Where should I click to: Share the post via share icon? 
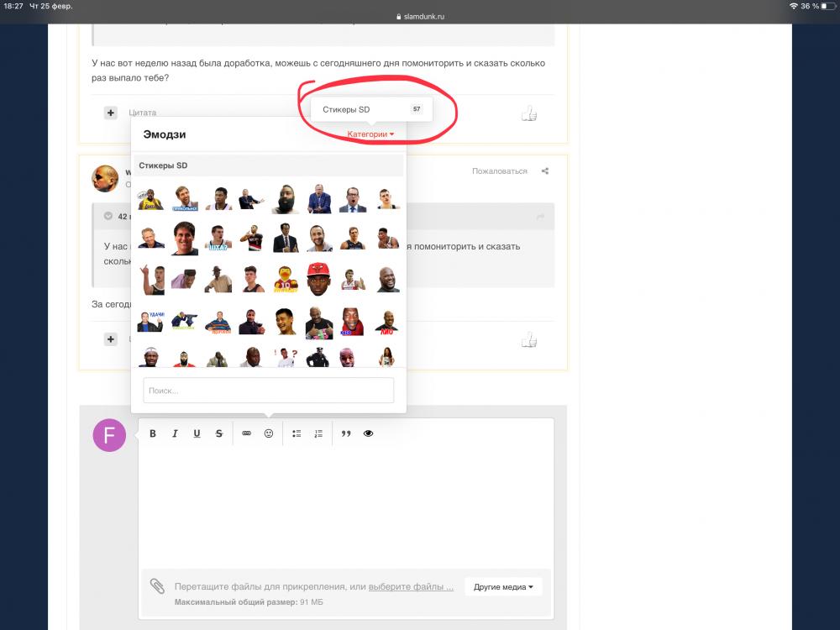tap(545, 171)
